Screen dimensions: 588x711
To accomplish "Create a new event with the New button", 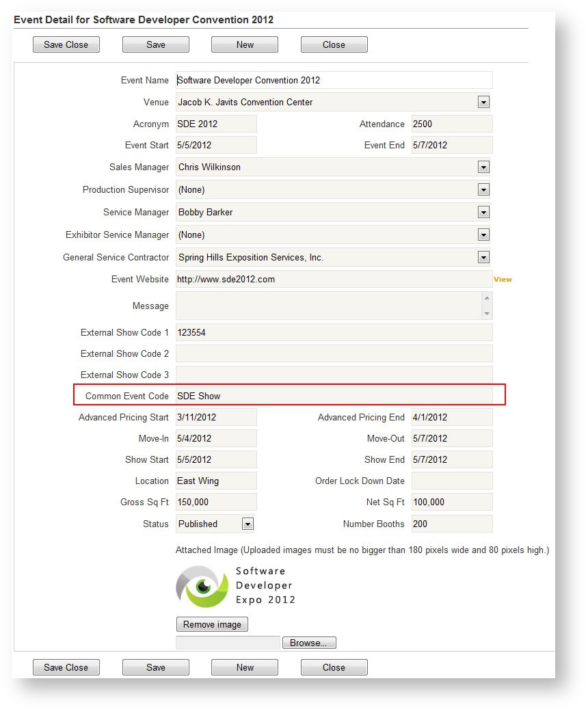I will click(x=244, y=44).
